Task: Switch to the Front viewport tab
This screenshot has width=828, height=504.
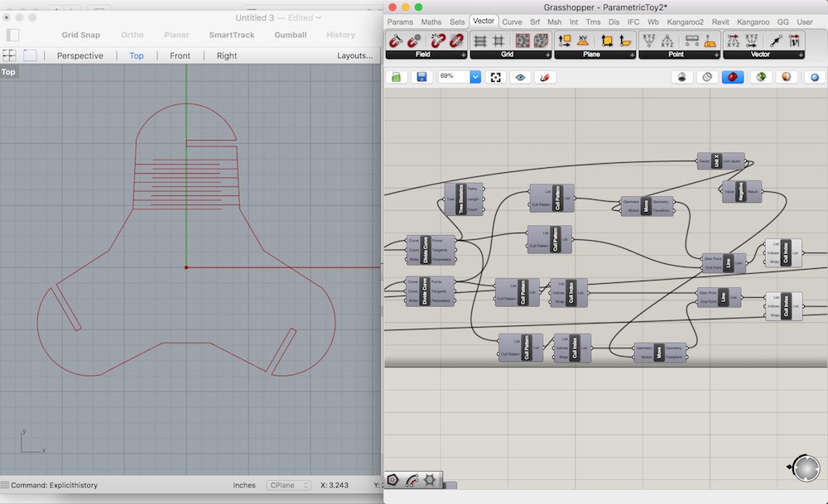Action: (180, 55)
